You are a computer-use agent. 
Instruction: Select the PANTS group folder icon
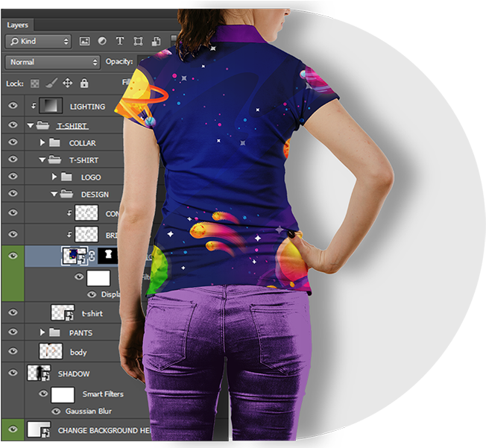[x=54, y=332]
